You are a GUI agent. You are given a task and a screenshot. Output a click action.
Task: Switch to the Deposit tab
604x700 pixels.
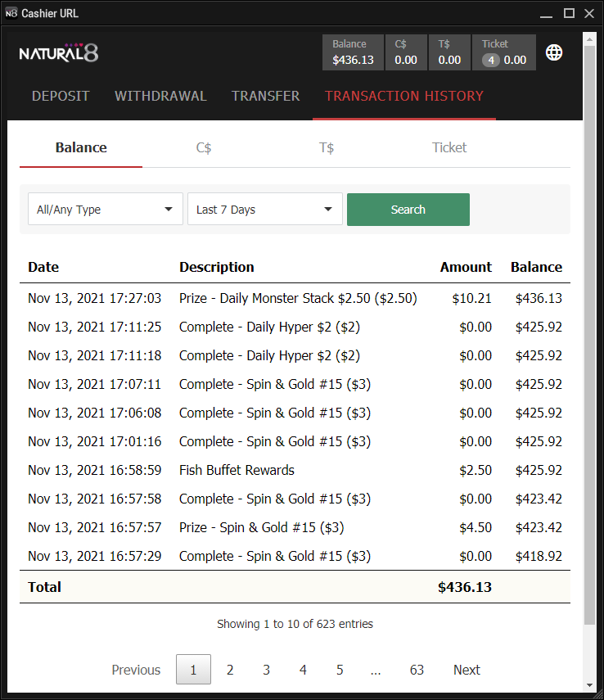pyautogui.click(x=61, y=96)
